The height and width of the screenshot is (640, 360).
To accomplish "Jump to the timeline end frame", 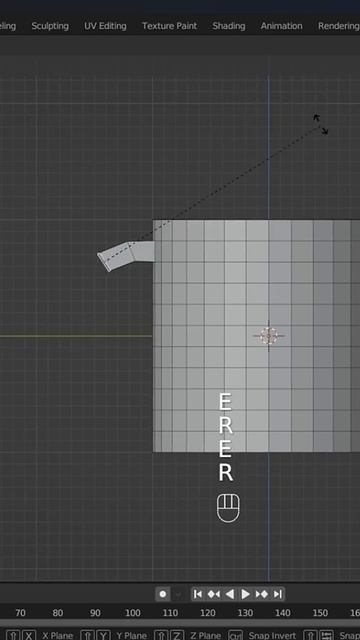I will pyautogui.click(x=278, y=594).
